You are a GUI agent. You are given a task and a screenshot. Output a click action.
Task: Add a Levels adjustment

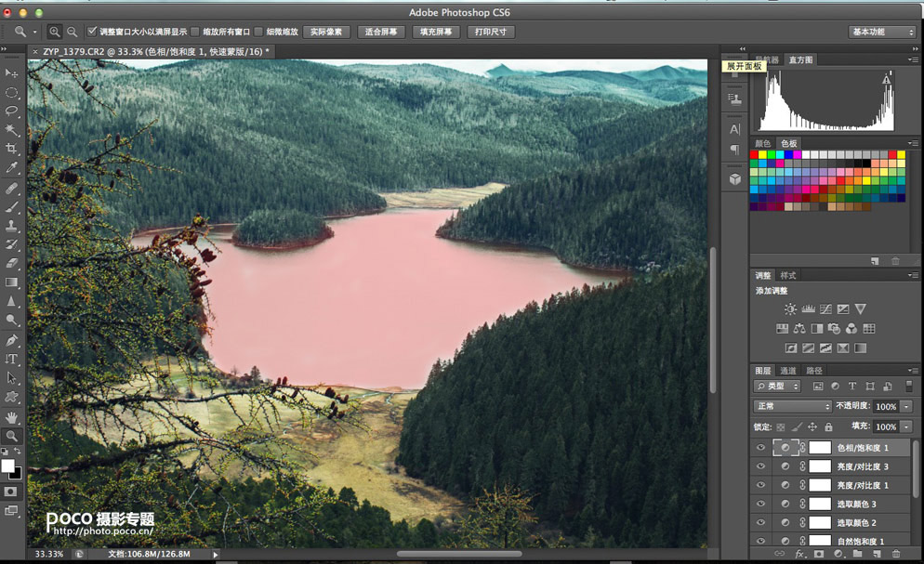(x=809, y=309)
